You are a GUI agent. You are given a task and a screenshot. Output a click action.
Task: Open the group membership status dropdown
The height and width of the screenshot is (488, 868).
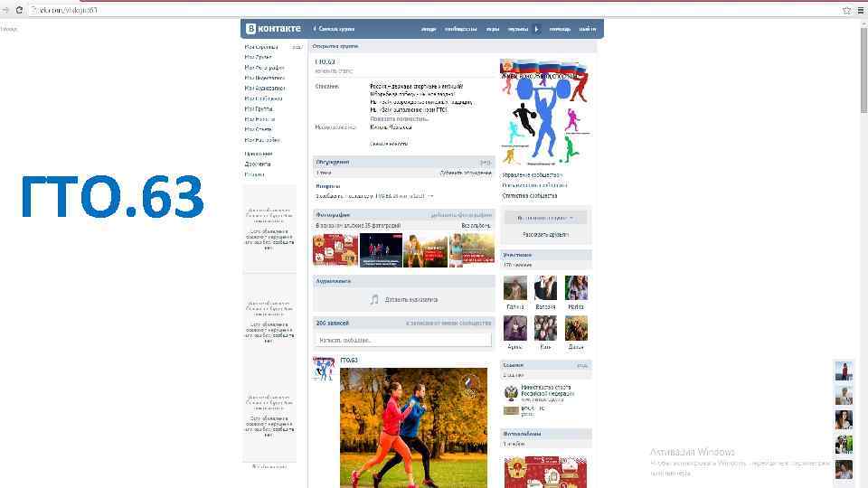(x=545, y=218)
